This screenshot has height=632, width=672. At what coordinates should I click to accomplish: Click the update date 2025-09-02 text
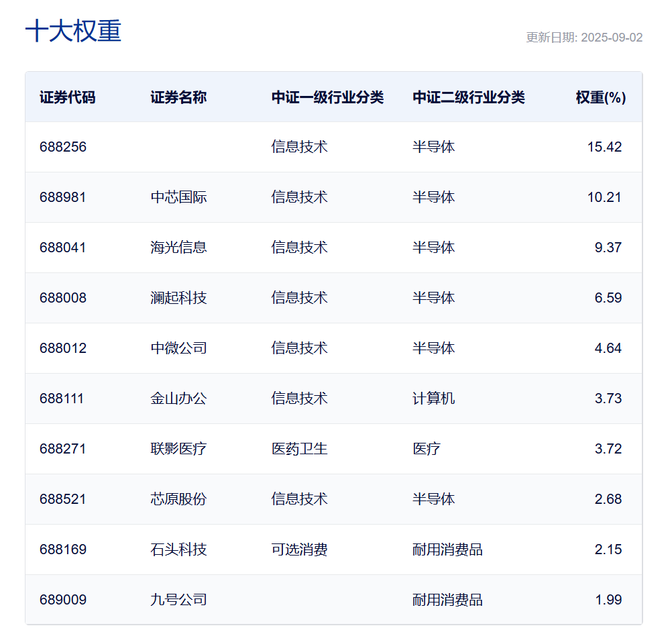click(612, 38)
